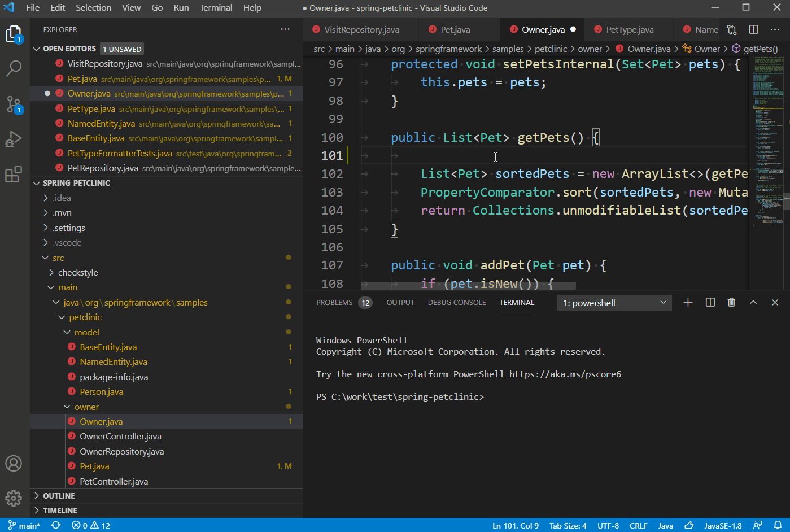Kill terminal with trash icon
The image size is (790, 532).
click(x=731, y=303)
